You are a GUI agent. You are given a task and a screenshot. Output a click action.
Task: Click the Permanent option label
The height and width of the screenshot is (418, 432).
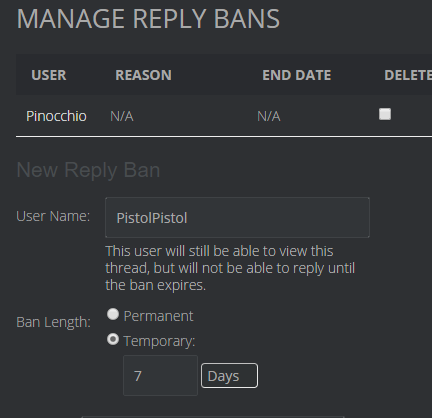click(x=158, y=316)
